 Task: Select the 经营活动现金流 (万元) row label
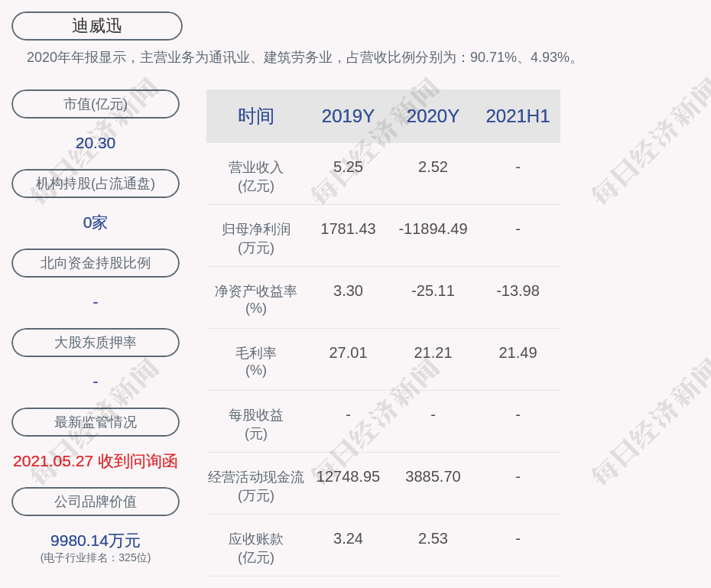tap(256, 486)
